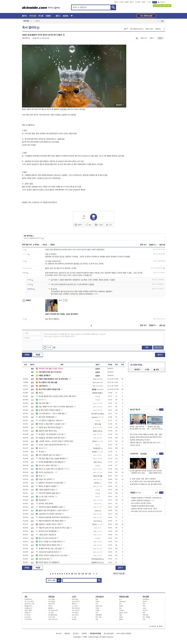Select 등록순 comment sort option
Screen dimensions: 187x644
36,245
